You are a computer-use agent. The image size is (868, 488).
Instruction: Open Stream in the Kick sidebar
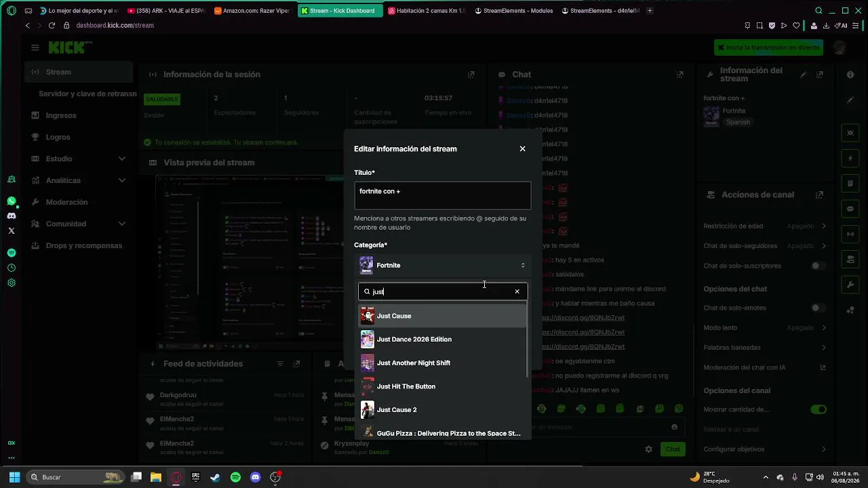pos(79,72)
